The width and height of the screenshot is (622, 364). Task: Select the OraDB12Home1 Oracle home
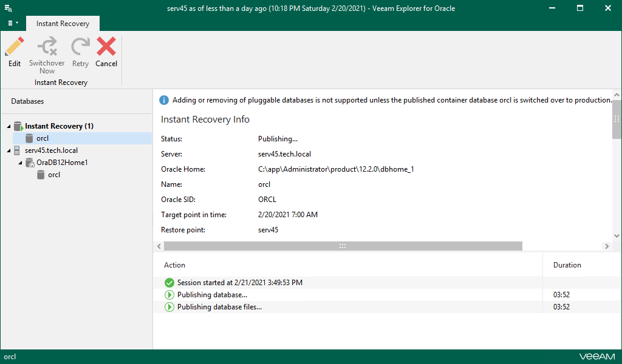[62, 163]
